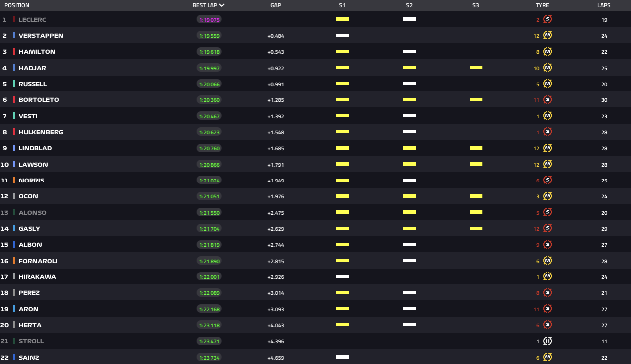Click Sainz's gap value +4.659
Screen dimensions: 631x364
tap(276, 358)
